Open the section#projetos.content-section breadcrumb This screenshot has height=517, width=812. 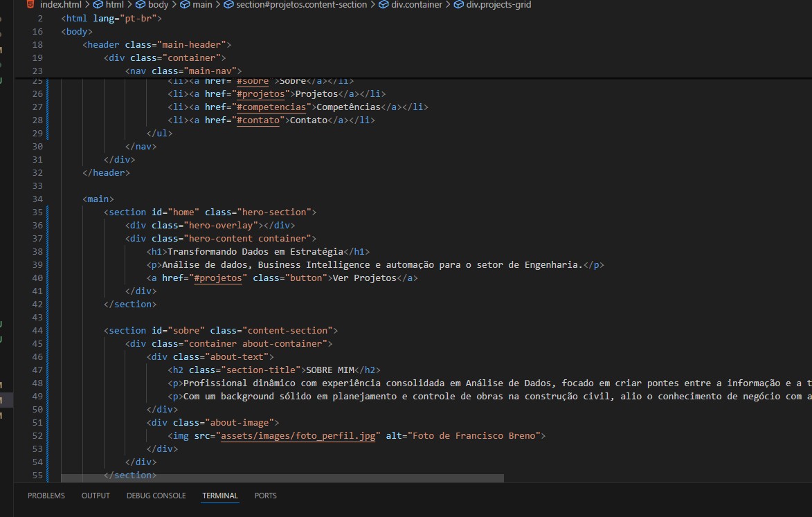(x=301, y=5)
